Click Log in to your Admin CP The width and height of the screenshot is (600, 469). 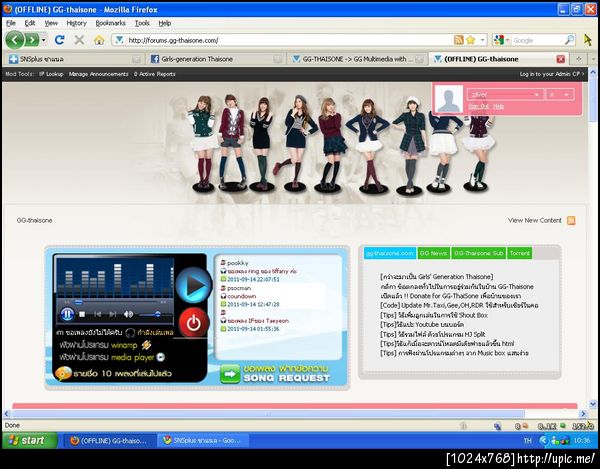click(551, 74)
